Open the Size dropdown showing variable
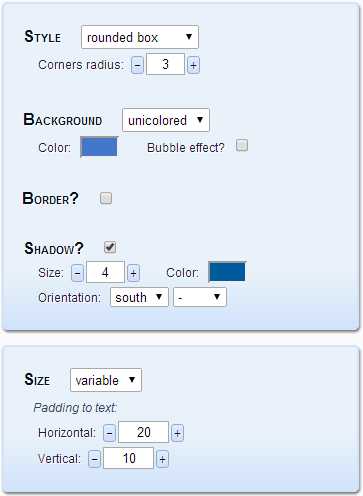Image resolution: width=363 pixels, height=496 pixels. [106, 380]
